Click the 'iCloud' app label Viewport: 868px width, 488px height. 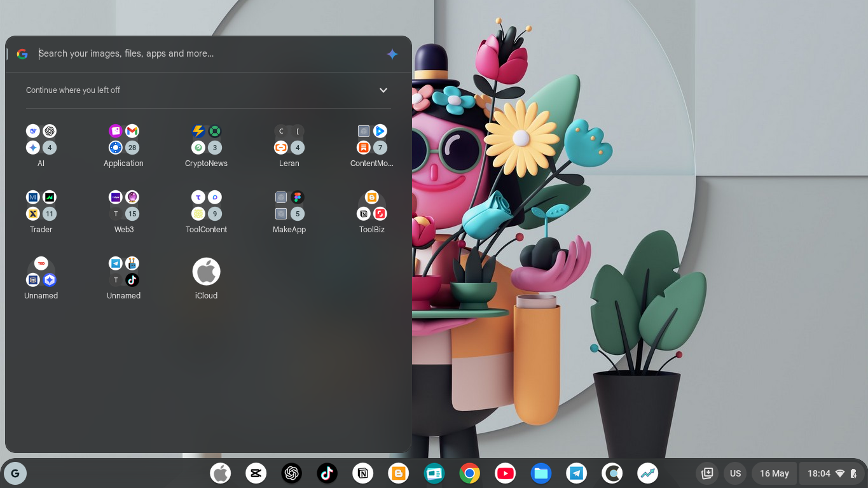(206, 296)
